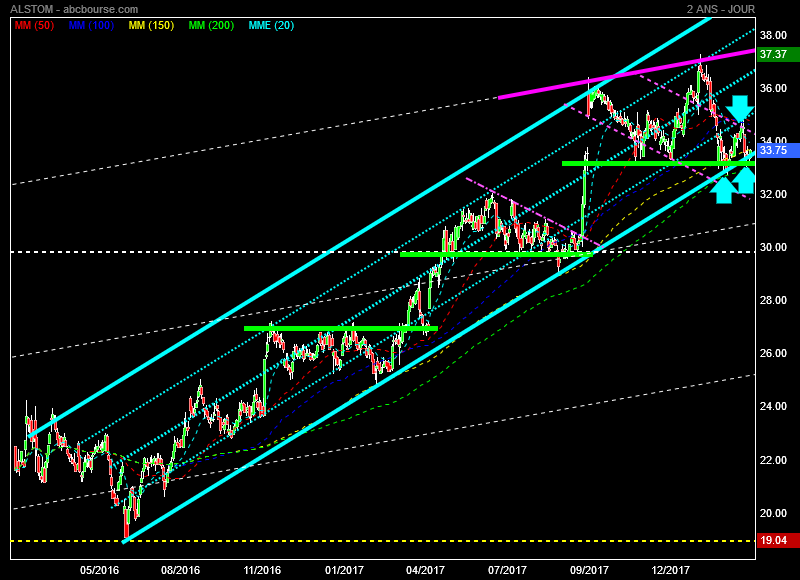The height and width of the screenshot is (580, 800).
Task: Click the 36.00 price axis label
Action: point(773,88)
